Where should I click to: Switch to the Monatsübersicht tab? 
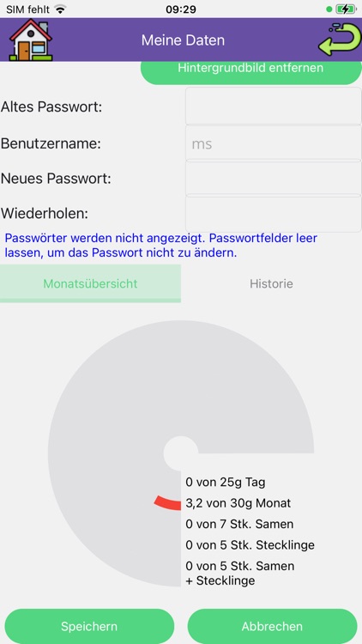tap(90, 284)
